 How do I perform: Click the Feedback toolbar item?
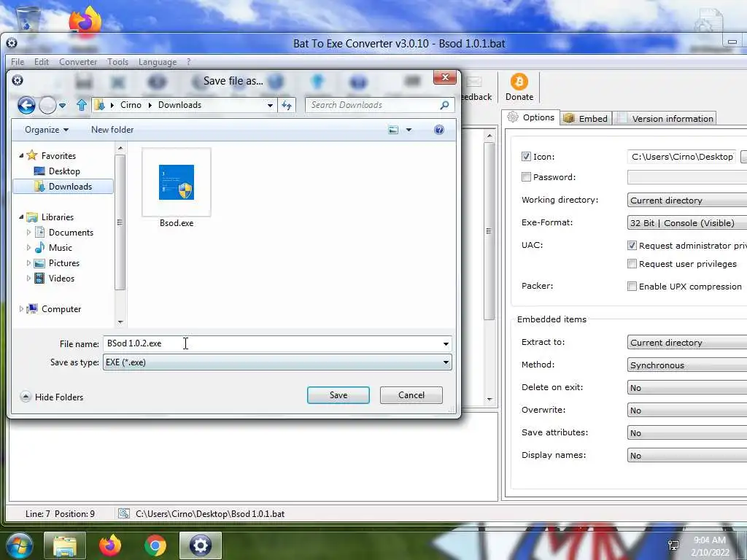coord(476,88)
